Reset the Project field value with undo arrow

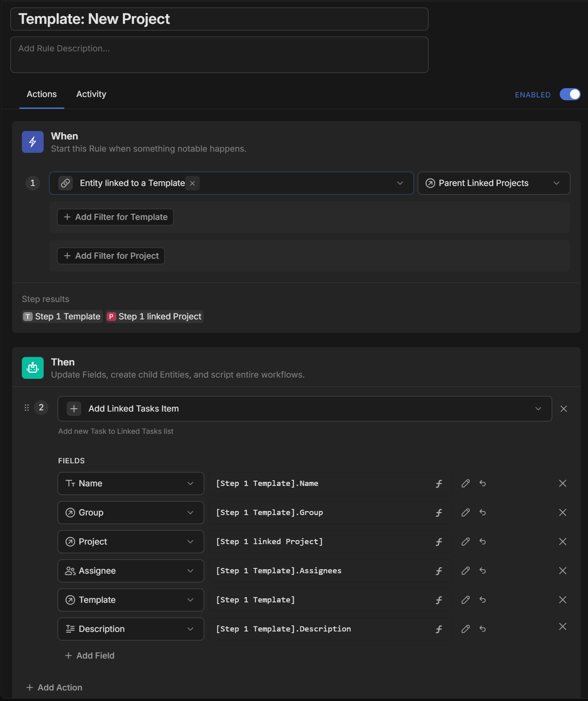(483, 542)
